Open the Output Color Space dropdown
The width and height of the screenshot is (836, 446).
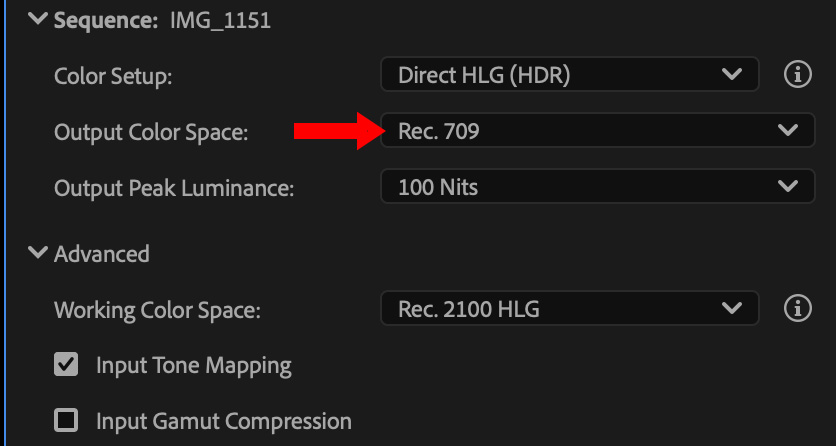click(597, 130)
